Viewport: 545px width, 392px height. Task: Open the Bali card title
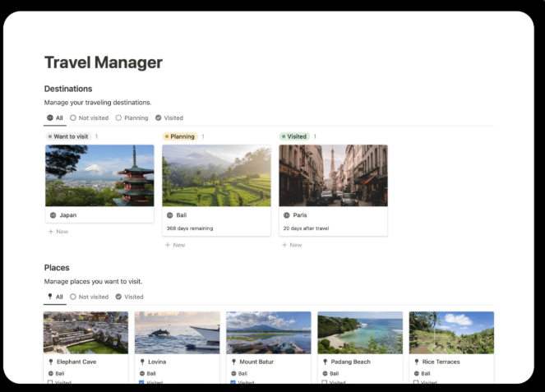[182, 215]
